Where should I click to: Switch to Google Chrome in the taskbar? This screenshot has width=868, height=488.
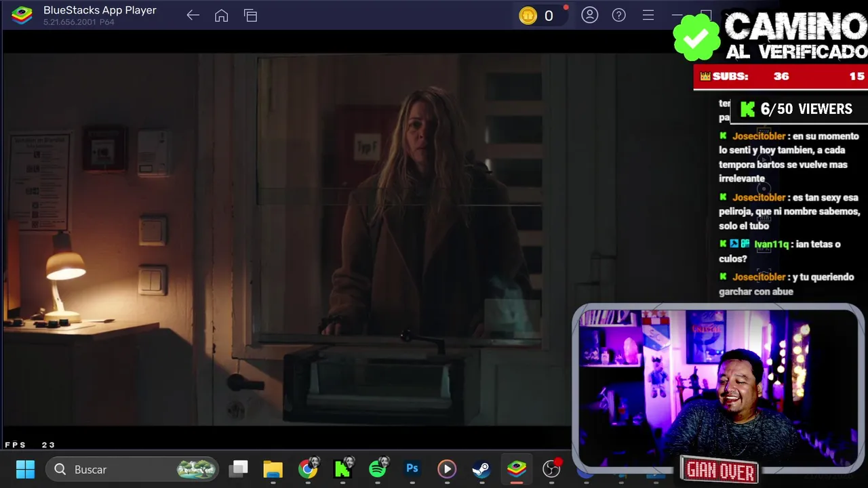308,469
